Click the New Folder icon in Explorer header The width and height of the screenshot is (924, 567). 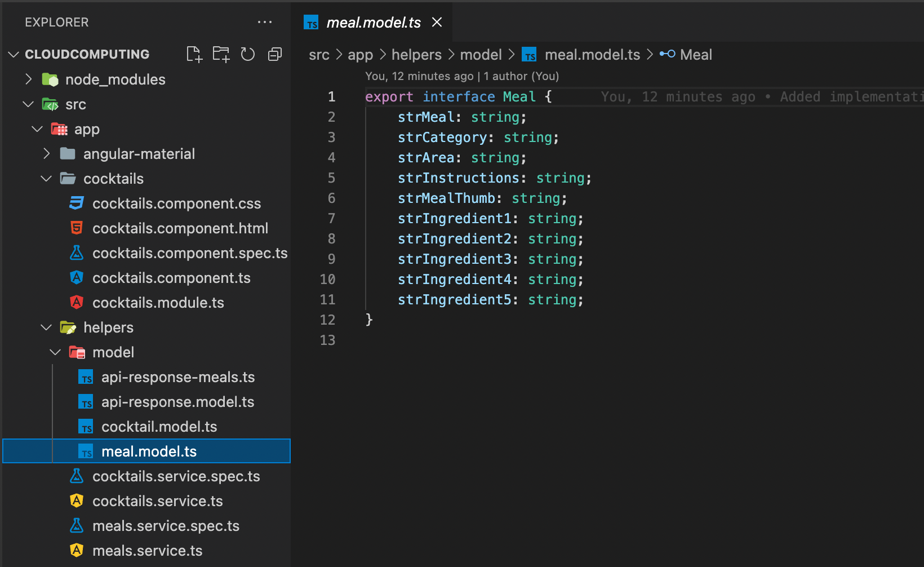coord(221,54)
